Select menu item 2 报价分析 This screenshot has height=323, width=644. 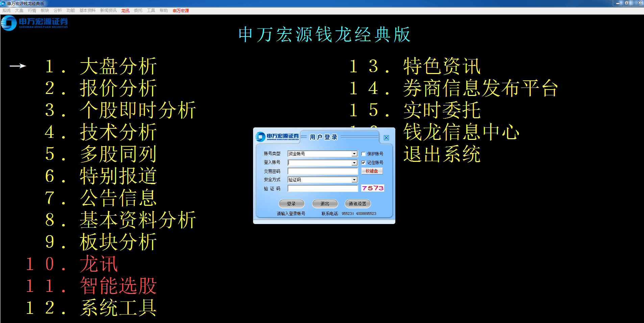coord(101,88)
